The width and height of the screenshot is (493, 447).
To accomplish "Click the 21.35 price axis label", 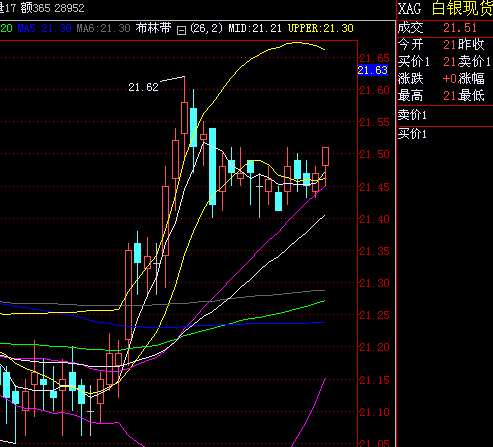I will click(x=374, y=251).
